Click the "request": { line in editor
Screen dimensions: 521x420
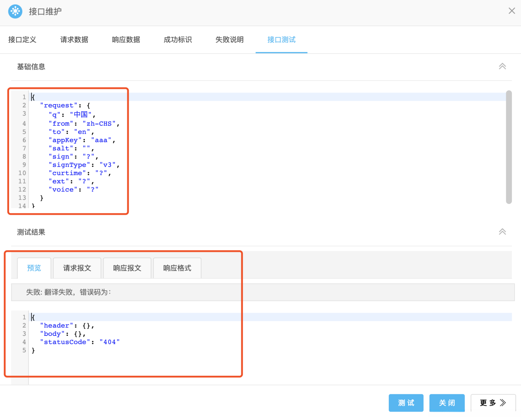[65, 105]
